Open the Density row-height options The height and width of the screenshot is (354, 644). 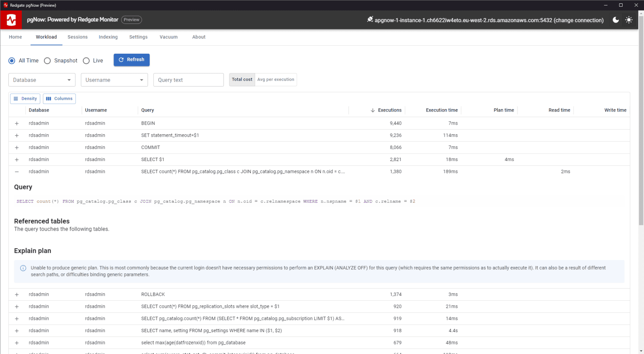click(x=25, y=99)
